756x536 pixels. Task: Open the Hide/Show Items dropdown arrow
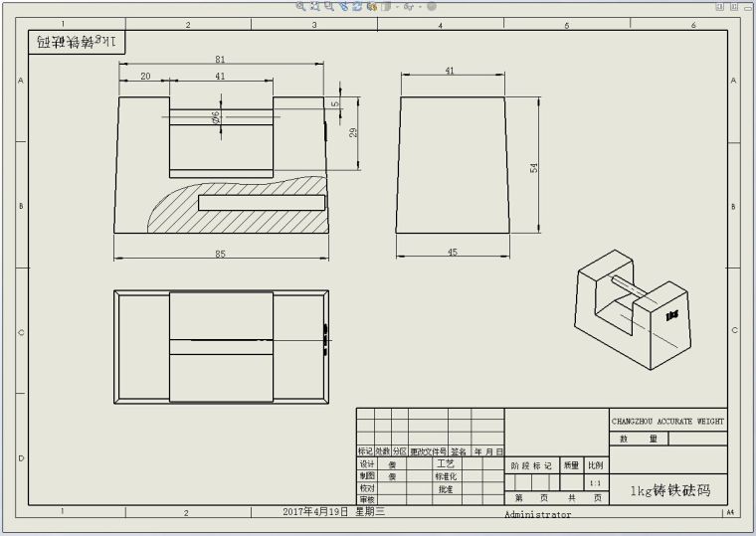pyautogui.click(x=420, y=6)
